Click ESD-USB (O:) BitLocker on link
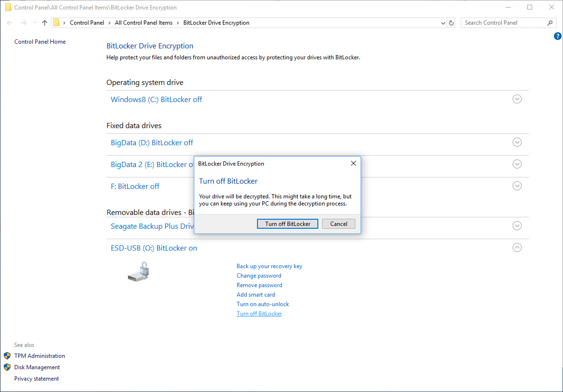Screen dimensions: 563x392 point(153,248)
